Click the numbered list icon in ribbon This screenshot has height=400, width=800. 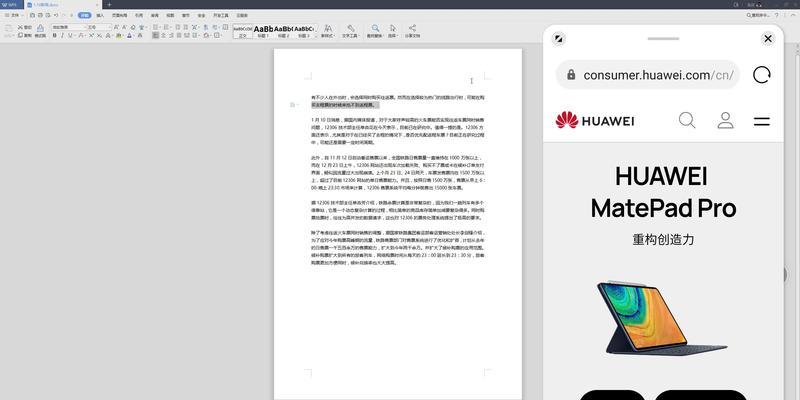coord(166,27)
